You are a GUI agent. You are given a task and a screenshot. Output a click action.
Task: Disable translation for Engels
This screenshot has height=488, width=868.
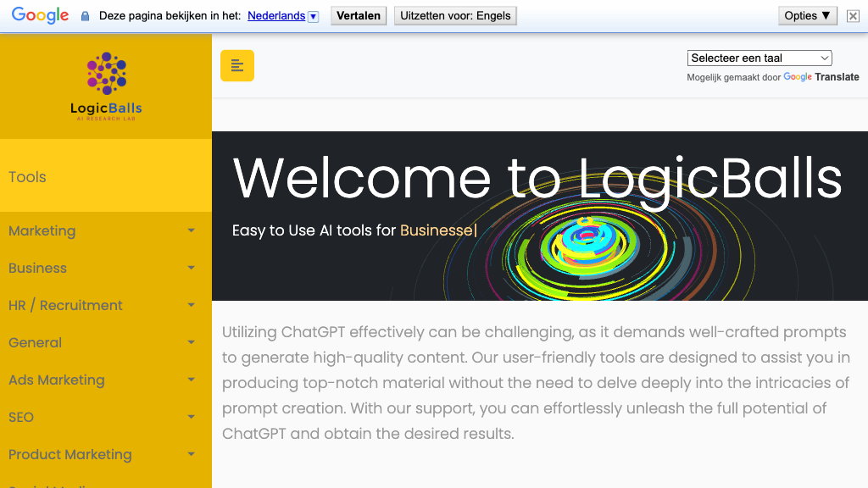pos(455,14)
